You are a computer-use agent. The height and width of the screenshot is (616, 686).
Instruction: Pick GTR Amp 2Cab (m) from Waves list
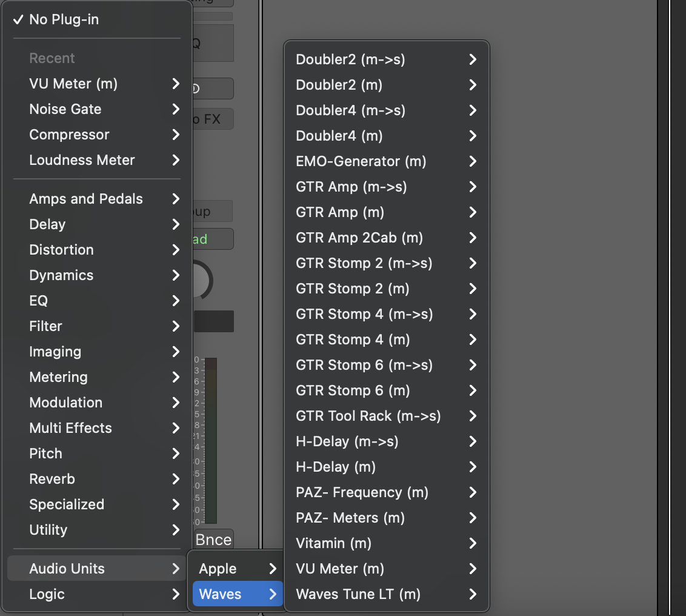[x=359, y=238]
